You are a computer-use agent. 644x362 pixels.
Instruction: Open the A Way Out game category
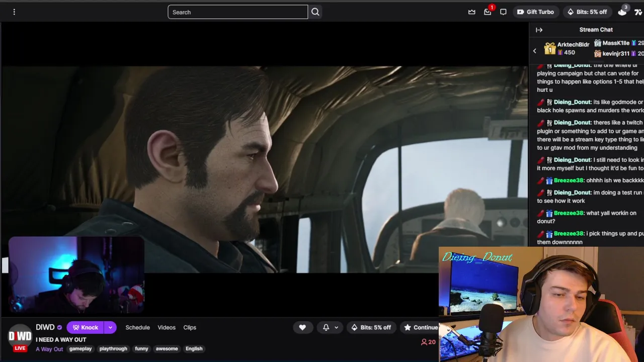[x=49, y=349]
